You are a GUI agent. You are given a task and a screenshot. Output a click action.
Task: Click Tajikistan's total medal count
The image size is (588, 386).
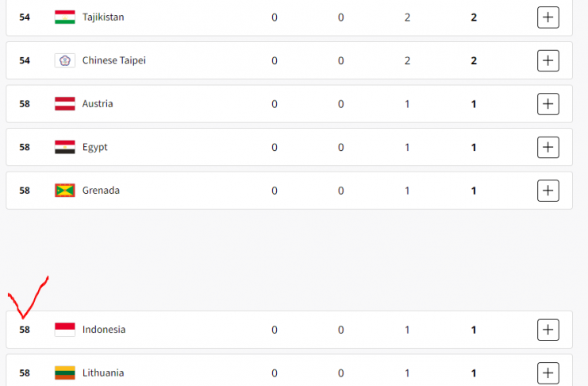(474, 17)
